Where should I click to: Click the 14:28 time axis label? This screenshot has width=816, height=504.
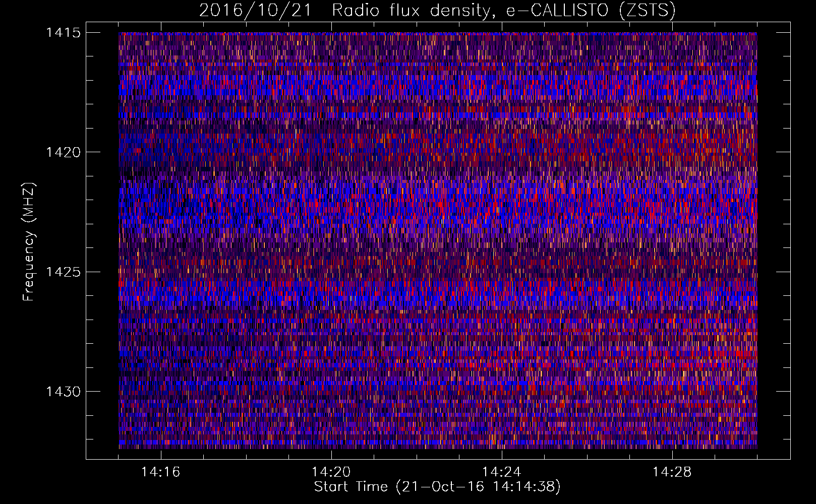tap(672, 472)
